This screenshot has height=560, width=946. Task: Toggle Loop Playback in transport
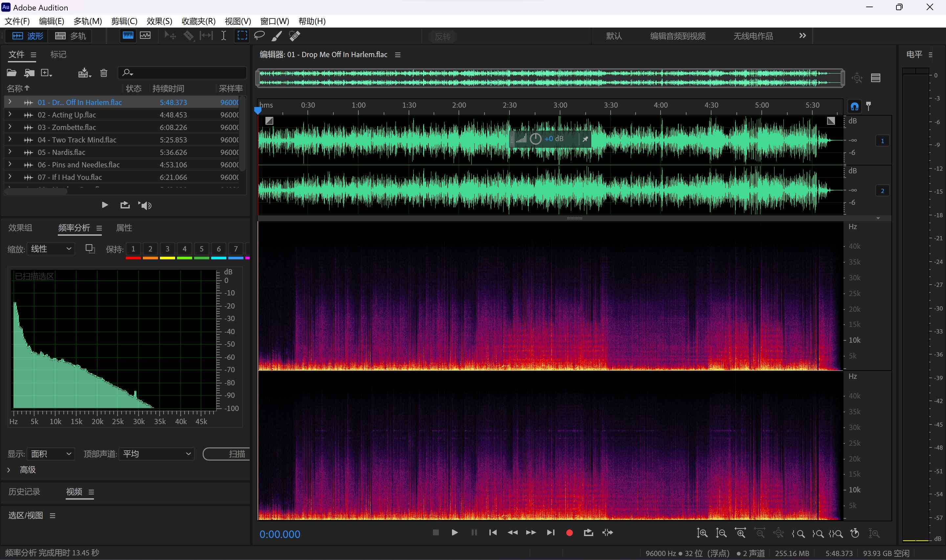coord(588,532)
